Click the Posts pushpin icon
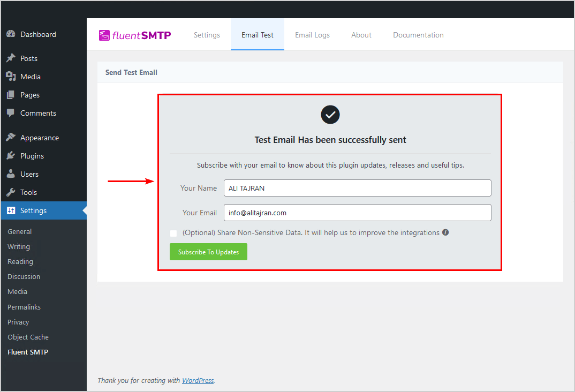Screen dimensions: 575x392 coord(11,58)
